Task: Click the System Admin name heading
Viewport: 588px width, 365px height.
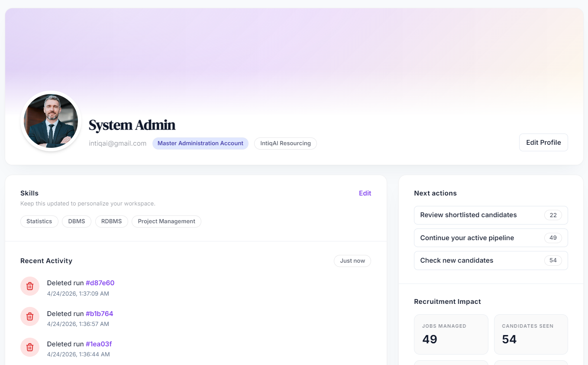Action: pos(132,125)
